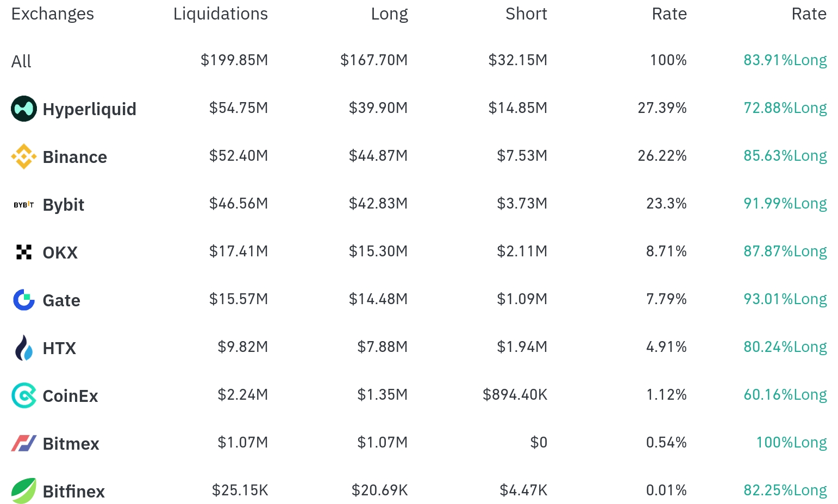Open the Binance exchange name link
This screenshot has height=504, width=838.
[74, 157]
